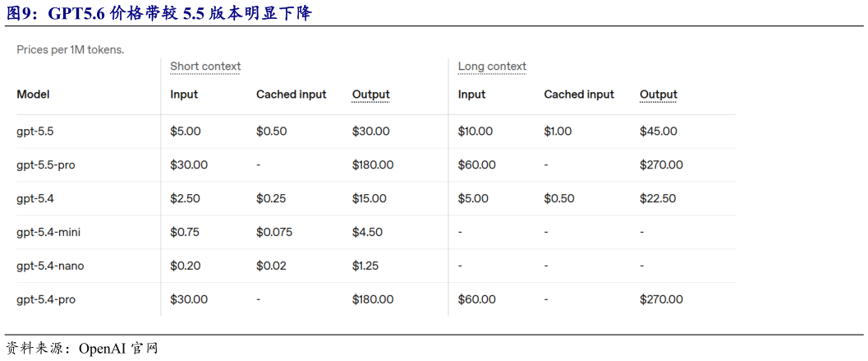Click the Short context dotted heading
868x361 pixels.
[205, 67]
